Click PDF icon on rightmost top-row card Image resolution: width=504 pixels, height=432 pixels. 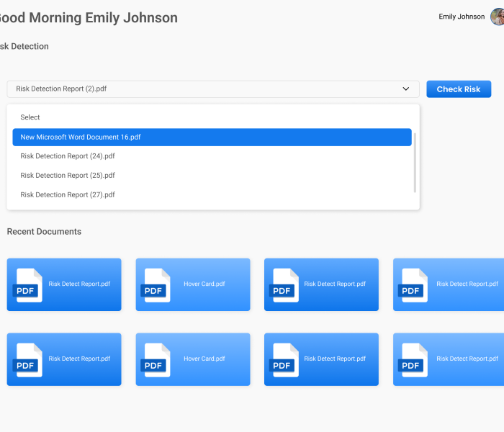coord(413,285)
